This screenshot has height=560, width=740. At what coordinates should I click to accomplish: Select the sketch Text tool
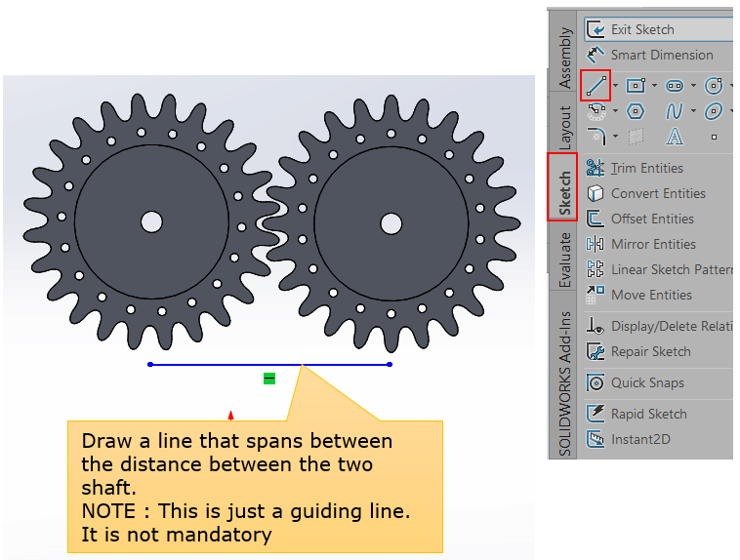[x=674, y=137]
